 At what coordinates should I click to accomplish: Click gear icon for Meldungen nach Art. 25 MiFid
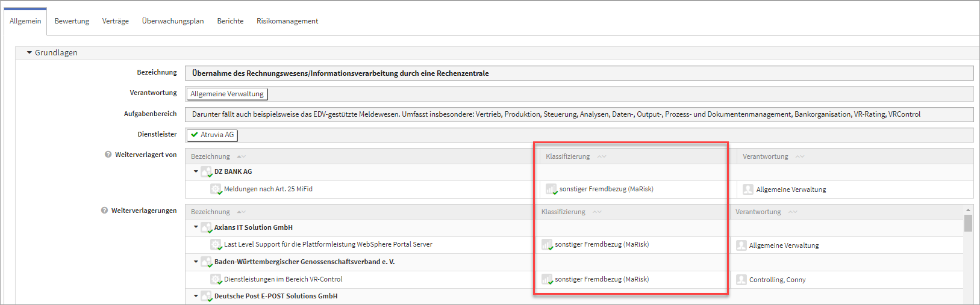[216, 189]
